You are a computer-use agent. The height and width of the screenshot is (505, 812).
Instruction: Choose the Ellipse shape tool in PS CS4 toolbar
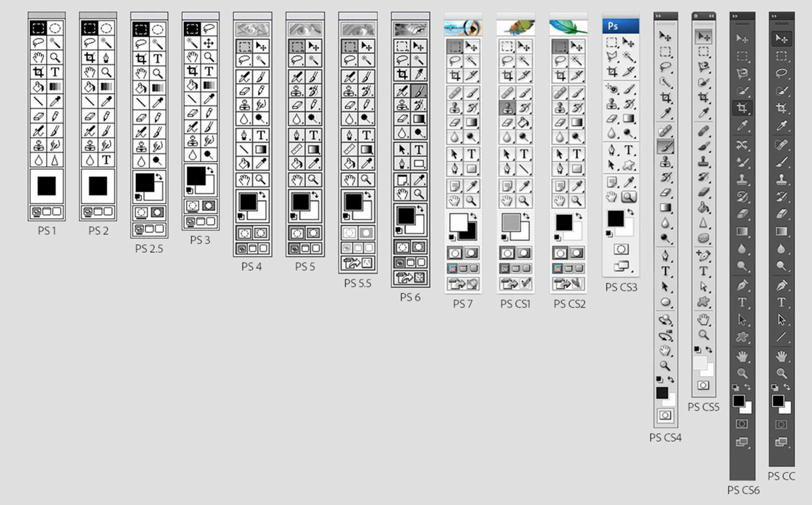(x=666, y=302)
